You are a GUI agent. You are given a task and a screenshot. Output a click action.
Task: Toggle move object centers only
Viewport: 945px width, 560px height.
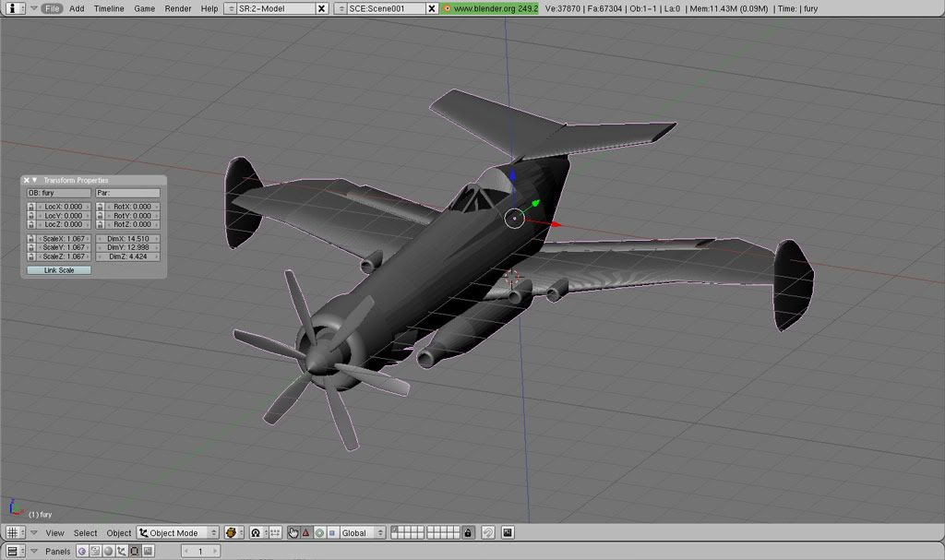tap(275, 533)
